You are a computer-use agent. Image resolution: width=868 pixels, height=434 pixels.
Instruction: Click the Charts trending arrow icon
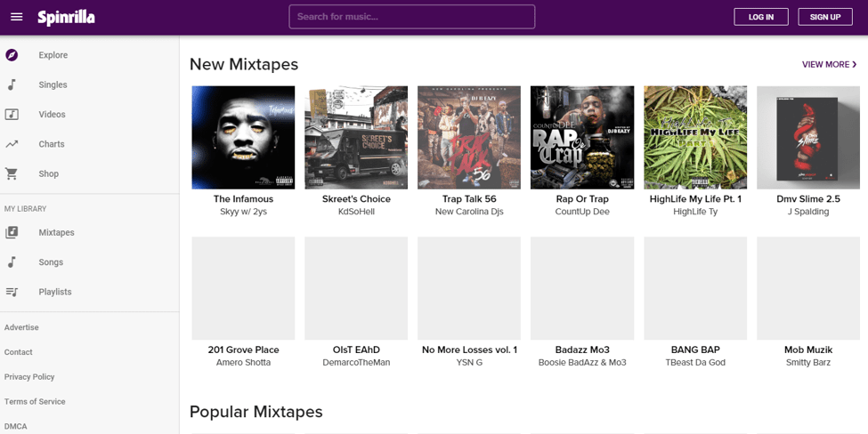point(12,144)
